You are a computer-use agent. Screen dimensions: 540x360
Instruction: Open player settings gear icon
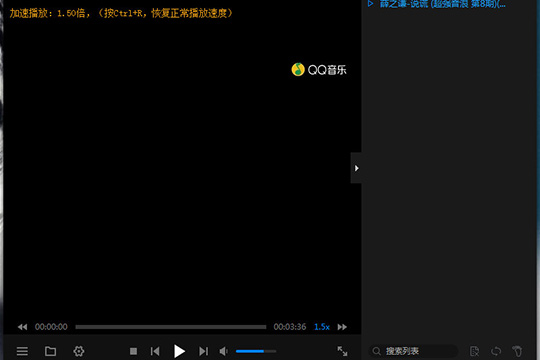(x=79, y=351)
